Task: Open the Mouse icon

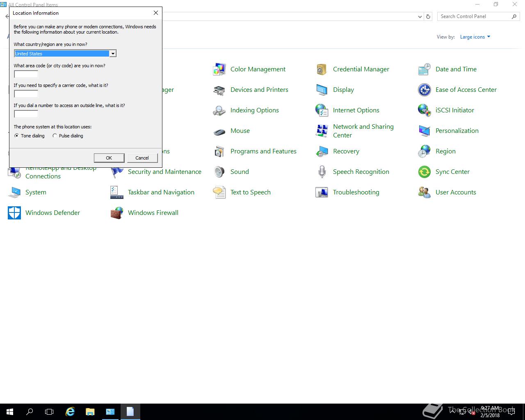Action: click(219, 131)
